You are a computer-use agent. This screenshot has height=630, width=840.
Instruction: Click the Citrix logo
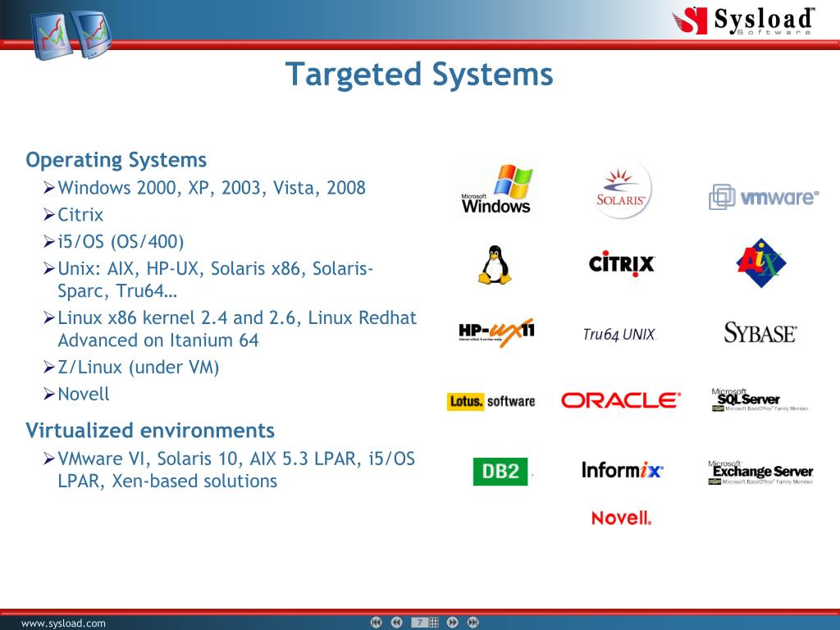[x=622, y=263]
